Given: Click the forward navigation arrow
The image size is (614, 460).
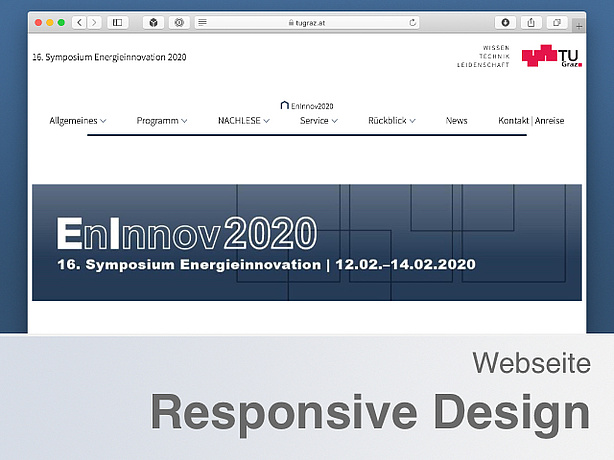Looking at the screenshot, I should [x=93, y=22].
